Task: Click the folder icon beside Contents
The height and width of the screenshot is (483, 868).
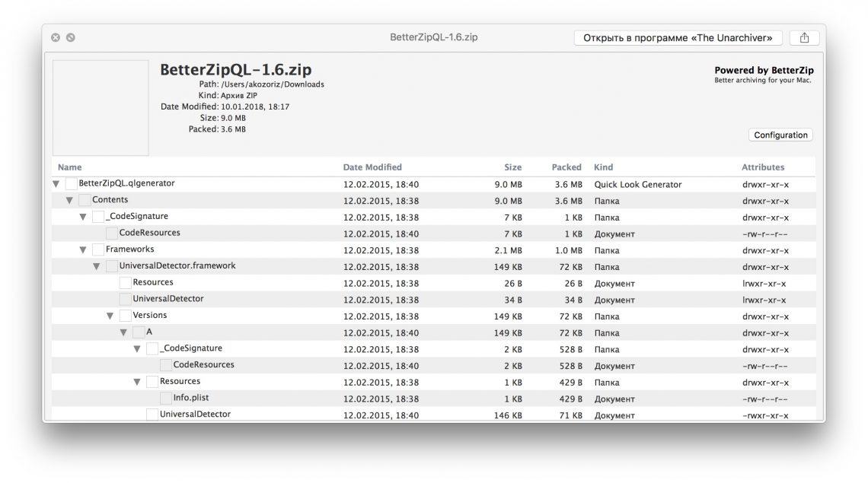Action: coord(85,200)
